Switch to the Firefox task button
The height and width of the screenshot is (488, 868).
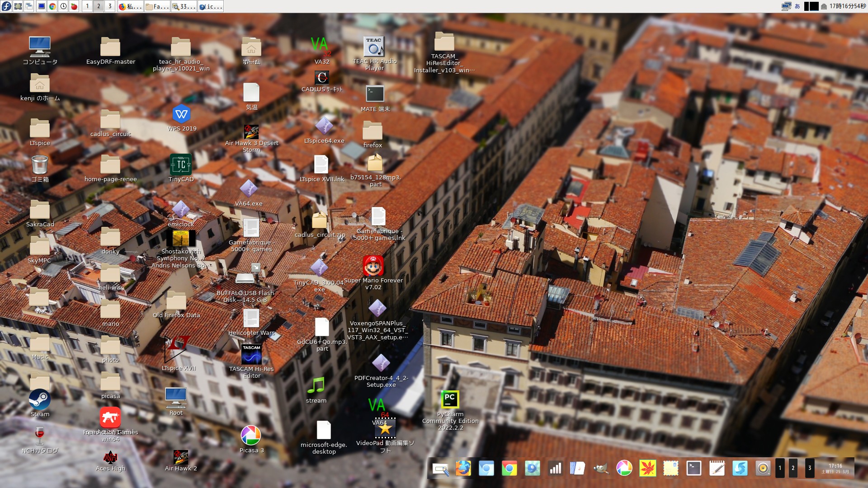pos(130,6)
